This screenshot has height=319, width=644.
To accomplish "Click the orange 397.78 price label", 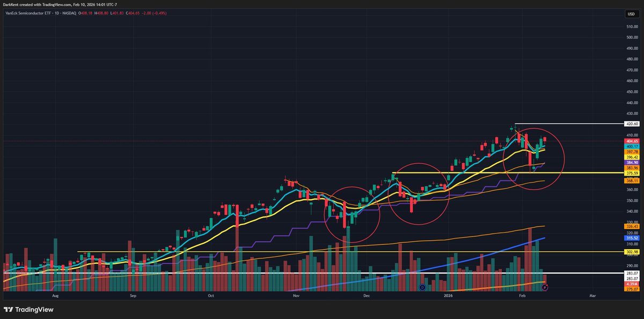I will coord(632,152).
